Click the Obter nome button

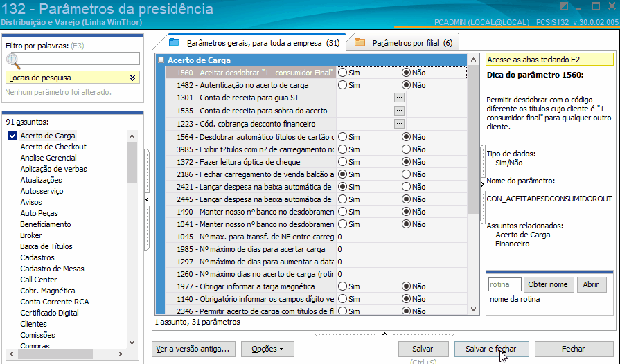548,284
